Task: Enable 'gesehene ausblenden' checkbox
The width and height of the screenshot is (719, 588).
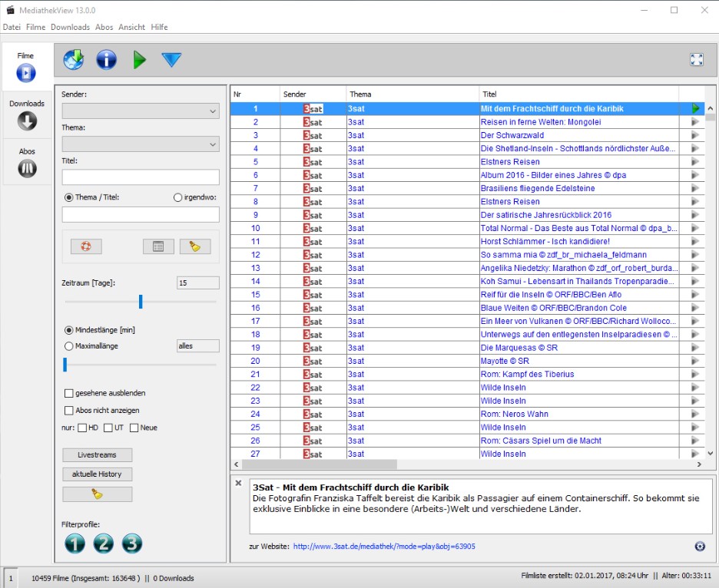Action: 69,393
